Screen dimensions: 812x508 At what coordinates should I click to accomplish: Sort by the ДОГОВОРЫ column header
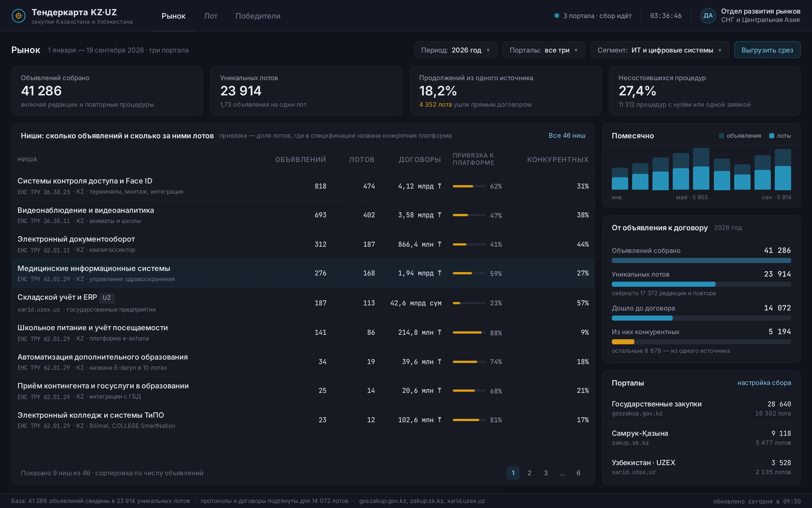(x=420, y=159)
